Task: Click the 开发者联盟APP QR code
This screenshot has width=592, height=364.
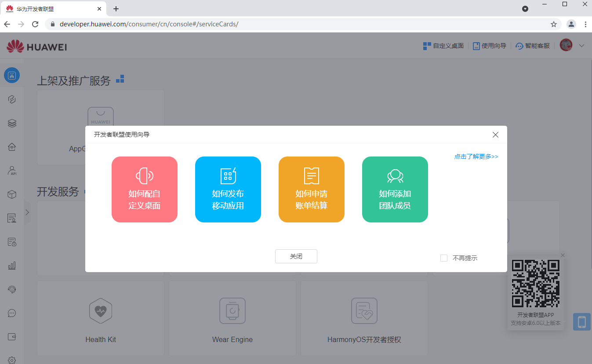Action: tap(536, 284)
